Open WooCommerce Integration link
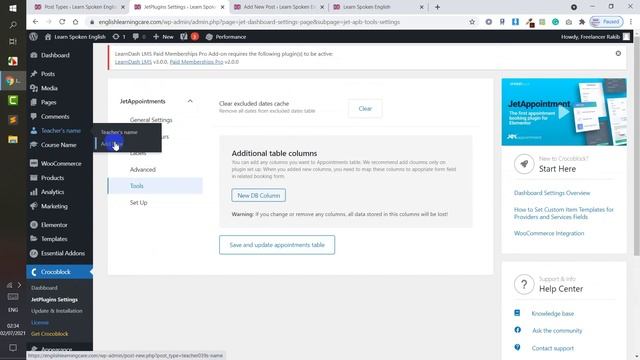Image resolution: width=640 pixels, height=360 pixels. 549,233
